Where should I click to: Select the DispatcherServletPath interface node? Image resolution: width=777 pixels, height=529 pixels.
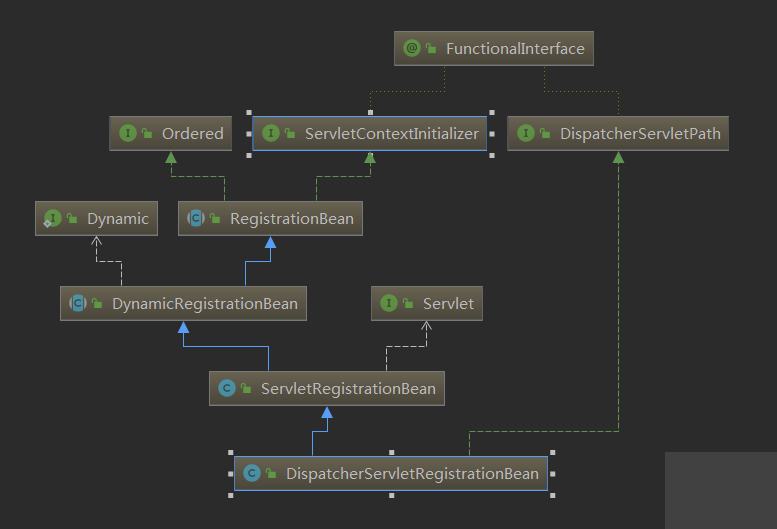(618, 133)
